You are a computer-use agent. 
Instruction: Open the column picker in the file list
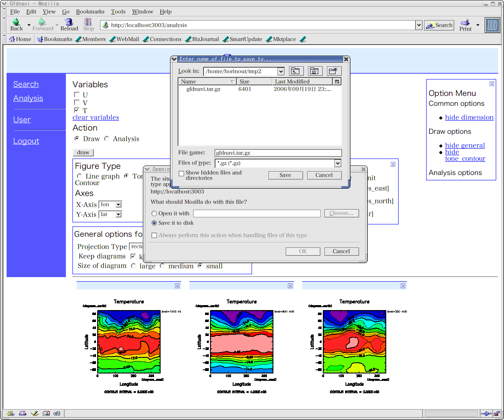[x=337, y=82]
